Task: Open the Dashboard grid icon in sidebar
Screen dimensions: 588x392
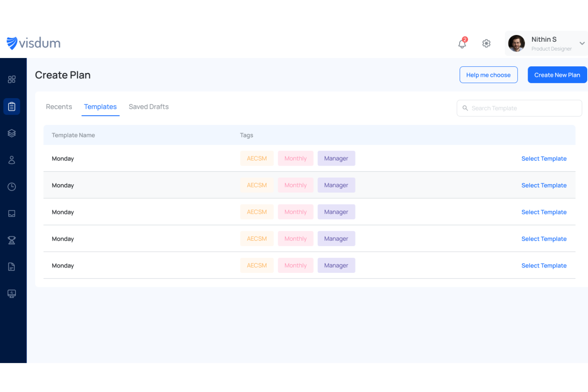Action: tap(12, 79)
